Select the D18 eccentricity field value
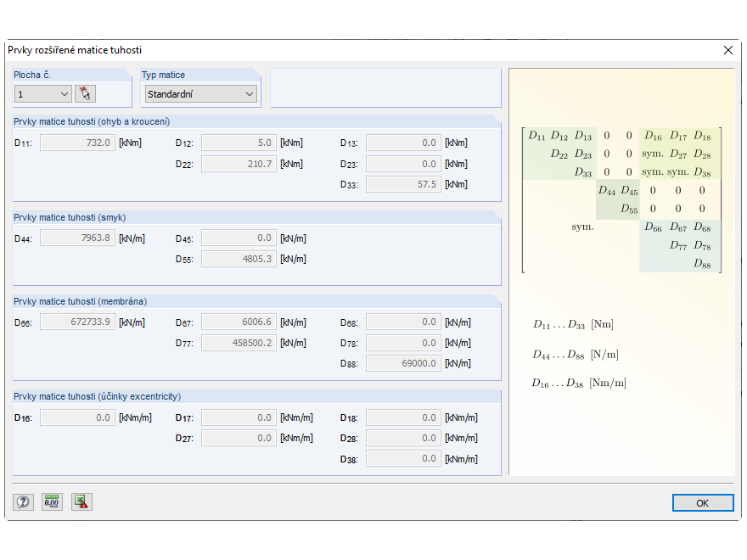Screen dimensions: 747x560 pyautogui.click(x=403, y=417)
